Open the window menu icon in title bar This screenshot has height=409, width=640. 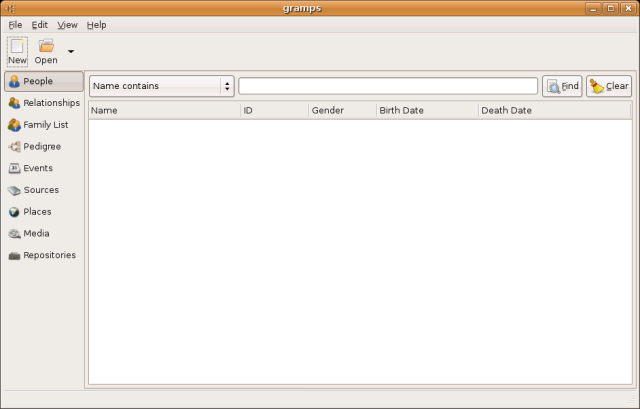pos(11,8)
